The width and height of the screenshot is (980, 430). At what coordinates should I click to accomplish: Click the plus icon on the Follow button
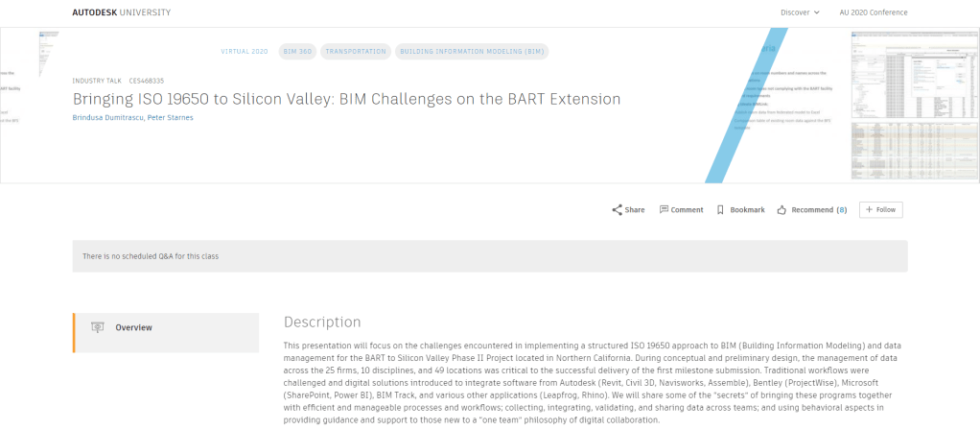coord(870,209)
